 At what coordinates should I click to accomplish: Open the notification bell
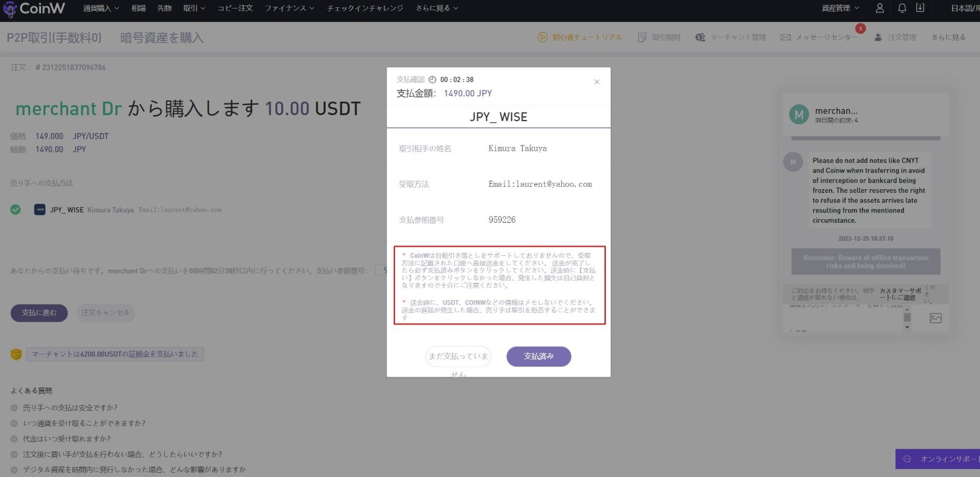coord(902,8)
